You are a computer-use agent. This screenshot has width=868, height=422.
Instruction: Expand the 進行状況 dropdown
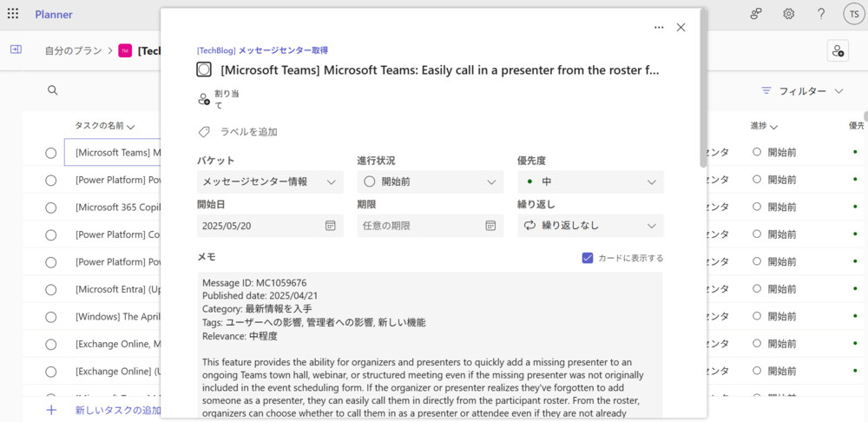[x=430, y=181]
